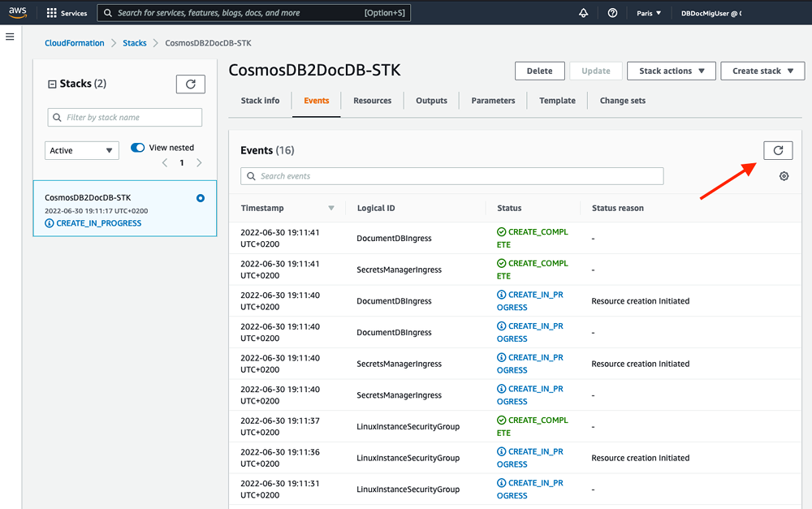Viewport: 812px width, 509px height.
Task: Open the Stack actions dropdown
Action: coord(671,71)
